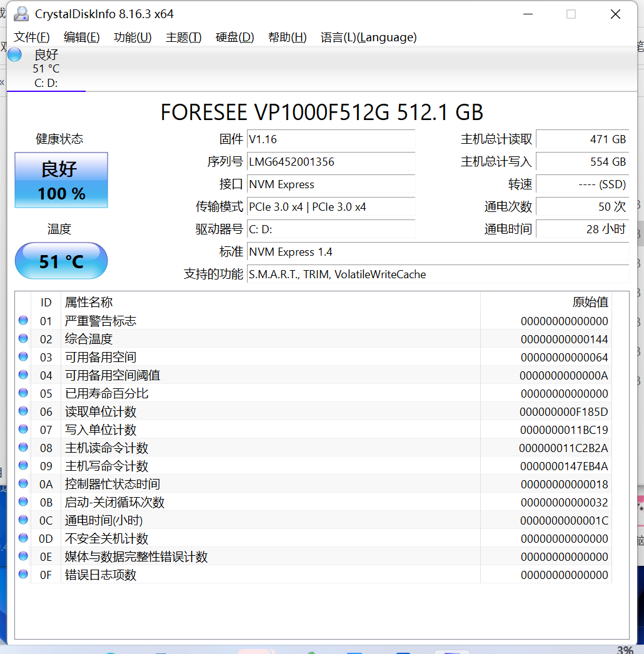Click status orb beside 读取单位计数 row
Viewport: 644px width, 654px height.
tap(24, 411)
